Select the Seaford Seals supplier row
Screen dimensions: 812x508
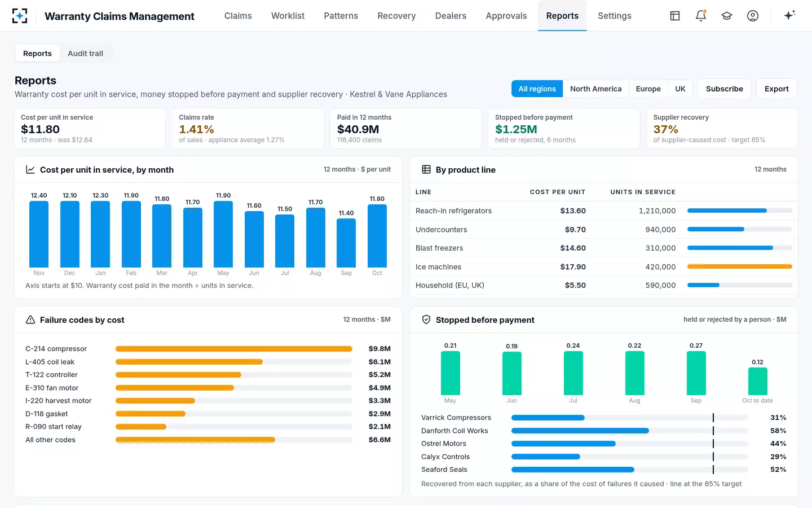point(603,470)
